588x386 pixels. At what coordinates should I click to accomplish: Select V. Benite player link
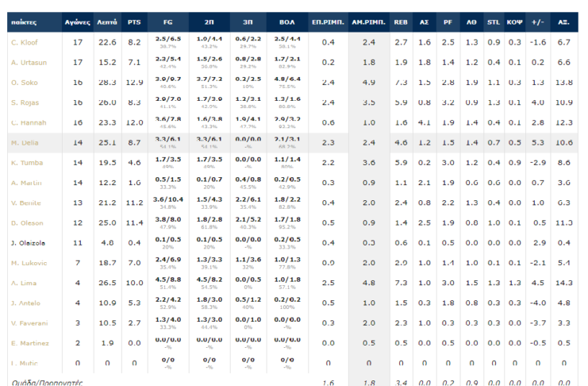click(x=25, y=203)
